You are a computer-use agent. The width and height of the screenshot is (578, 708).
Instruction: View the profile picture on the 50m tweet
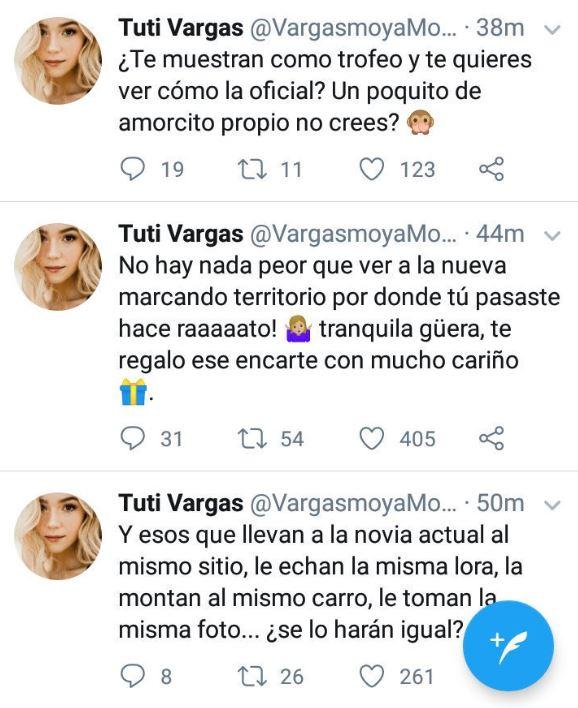click(x=58, y=536)
